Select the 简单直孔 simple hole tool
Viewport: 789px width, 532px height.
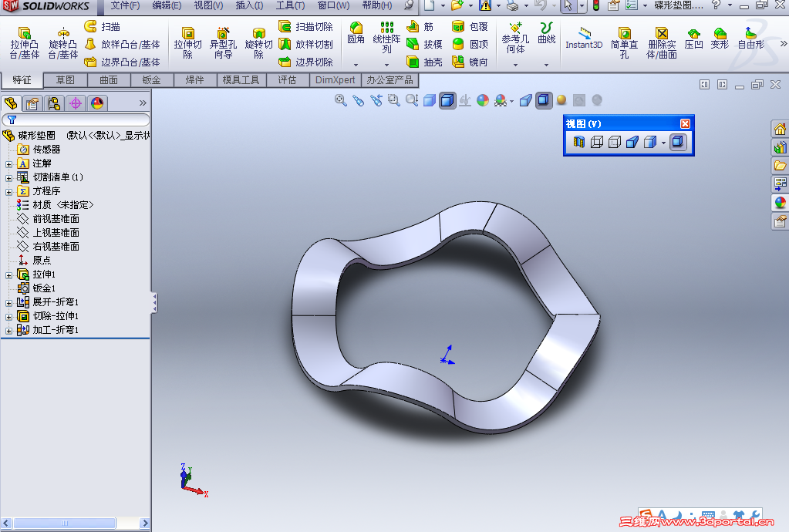(624, 42)
